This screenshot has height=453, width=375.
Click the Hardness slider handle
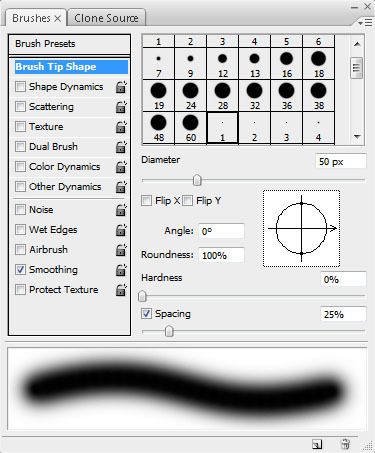pyautogui.click(x=142, y=296)
